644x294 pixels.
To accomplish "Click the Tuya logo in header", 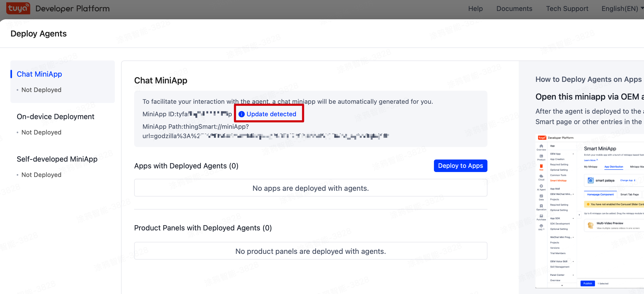I will (x=18, y=8).
